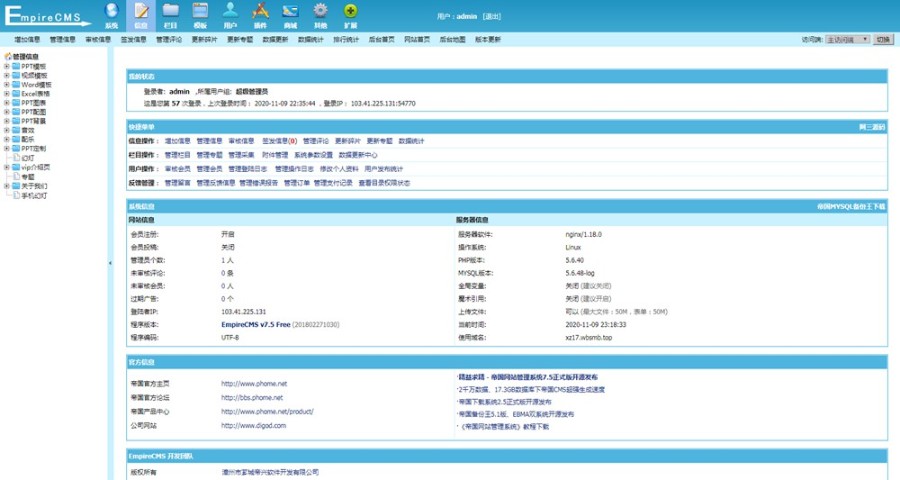Screen dimensions: 900x480
Task: Select the 插件 (Plugin) tools icon
Action: point(261,13)
